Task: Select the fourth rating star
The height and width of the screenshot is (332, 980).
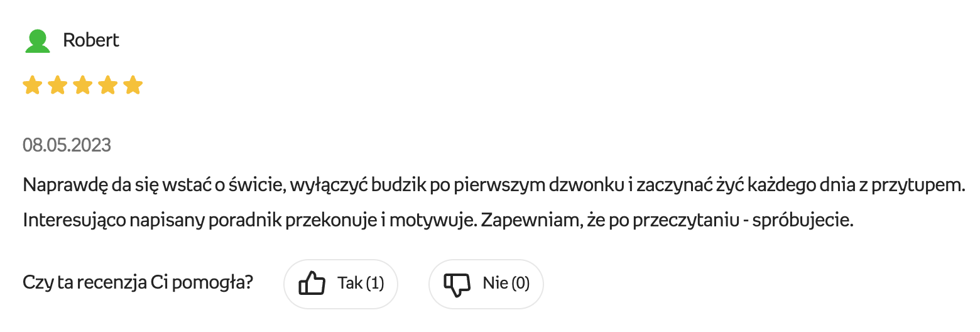Action: 107,85
